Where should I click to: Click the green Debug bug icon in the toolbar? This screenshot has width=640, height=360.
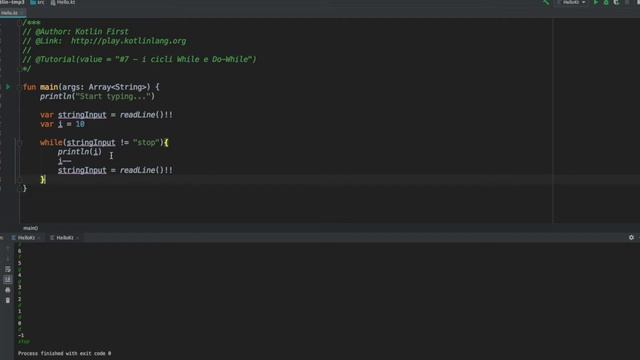coord(606,2)
